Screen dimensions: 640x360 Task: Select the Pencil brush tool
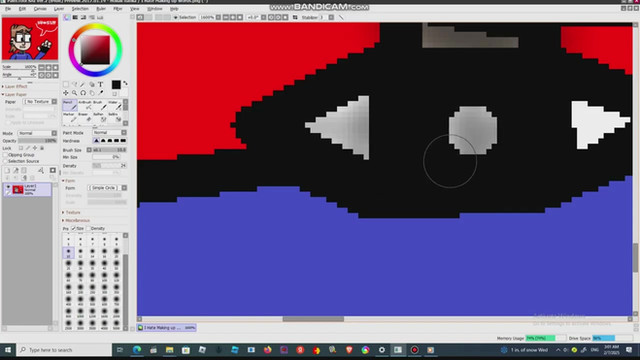pos(70,105)
